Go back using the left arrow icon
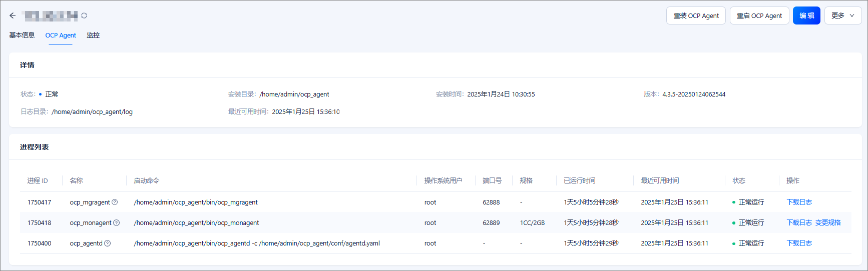 [x=13, y=15]
